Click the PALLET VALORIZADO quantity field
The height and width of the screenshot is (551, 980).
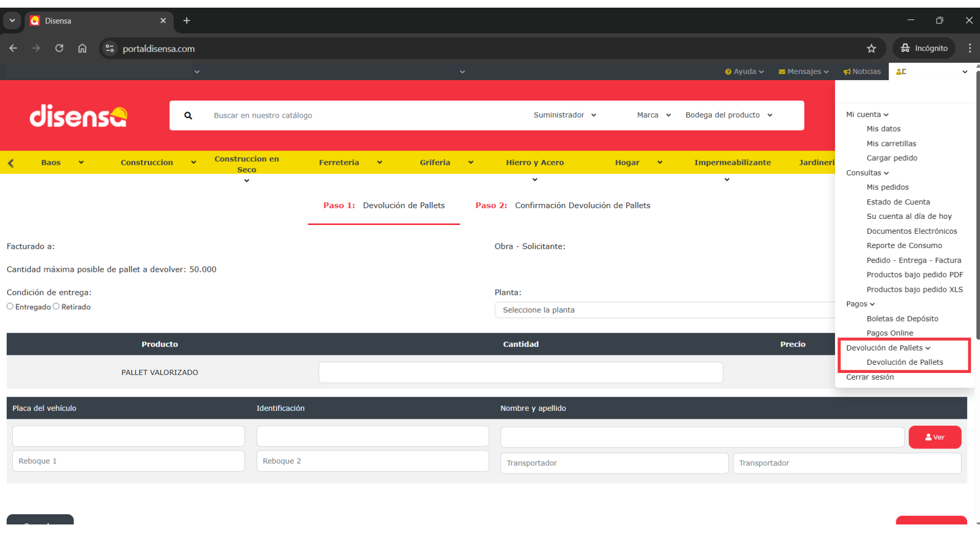(x=520, y=372)
